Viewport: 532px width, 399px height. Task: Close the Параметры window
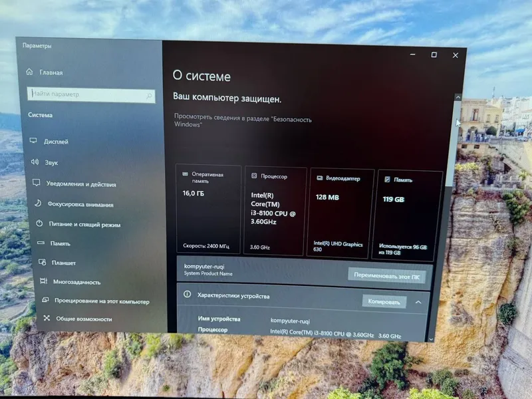pyautogui.click(x=456, y=55)
